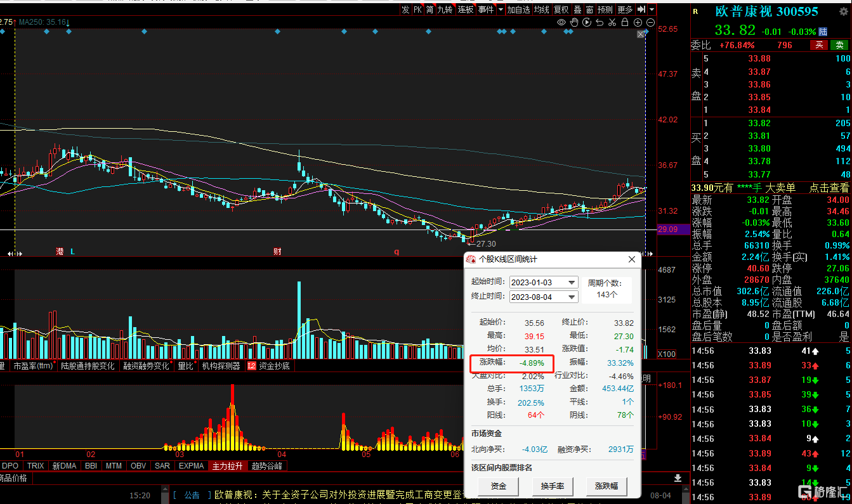Click the blue 陆 badge icon
The width and height of the screenshot is (852, 504).
point(823,31)
